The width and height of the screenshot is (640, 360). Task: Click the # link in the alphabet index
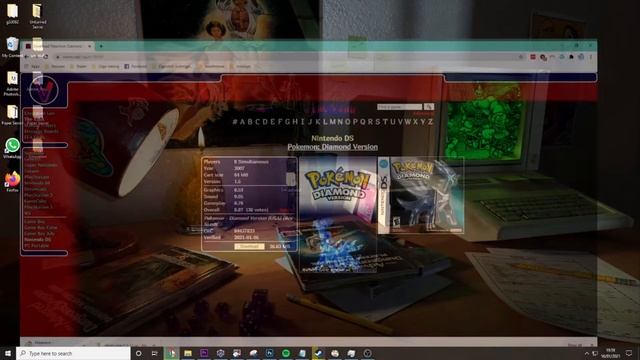pyautogui.click(x=235, y=122)
